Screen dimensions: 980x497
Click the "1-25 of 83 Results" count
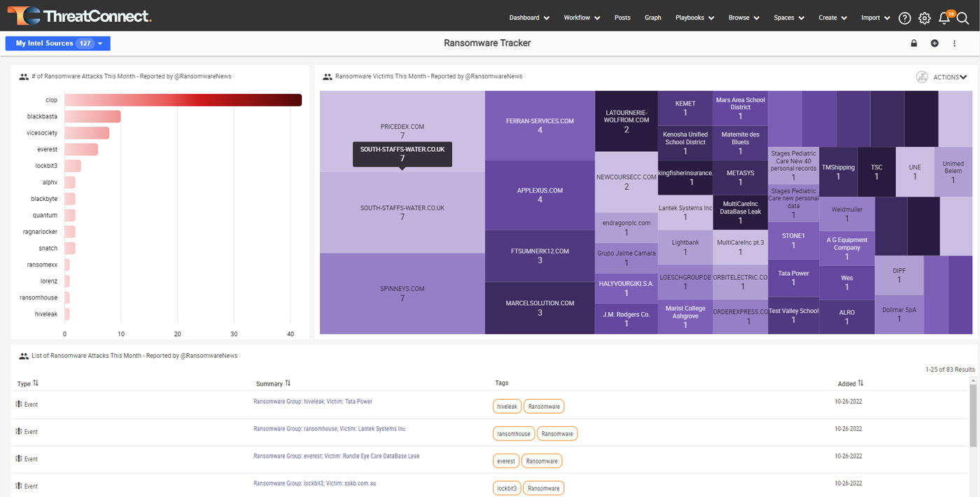[950, 369]
